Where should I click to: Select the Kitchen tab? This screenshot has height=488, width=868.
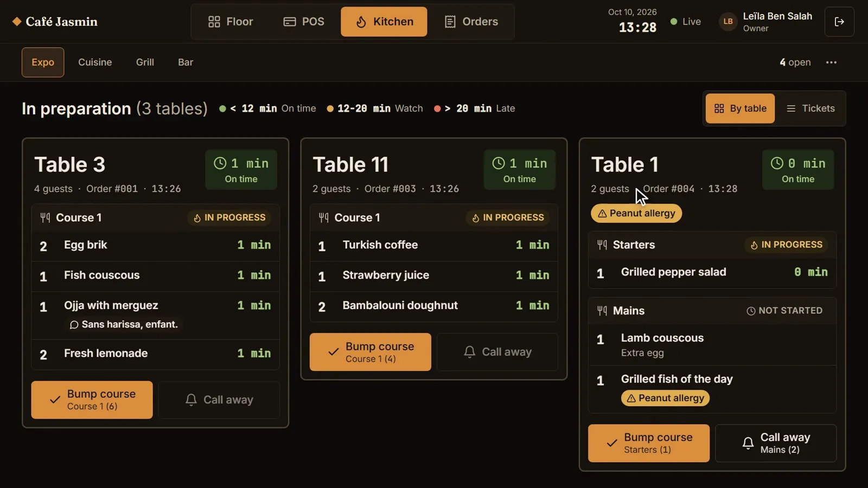384,22
